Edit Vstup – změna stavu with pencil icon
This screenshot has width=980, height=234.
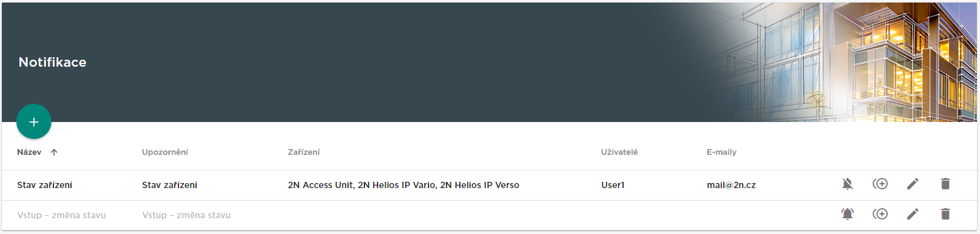(913, 214)
